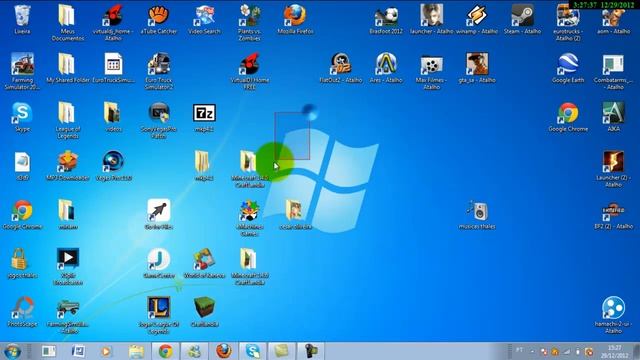Image resolution: width=640 pixels, height=360 pixels.
Task: Switch to the camcorder taskbar button
Action: tap(311, 351)
